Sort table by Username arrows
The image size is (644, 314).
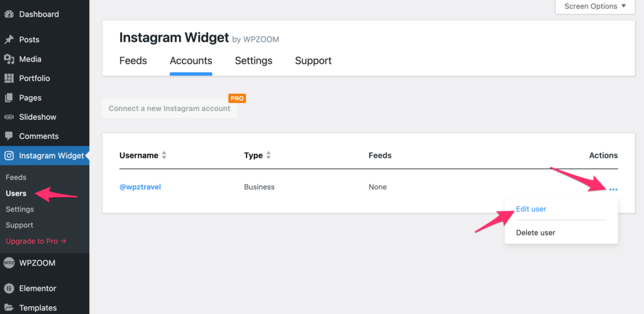164,155
